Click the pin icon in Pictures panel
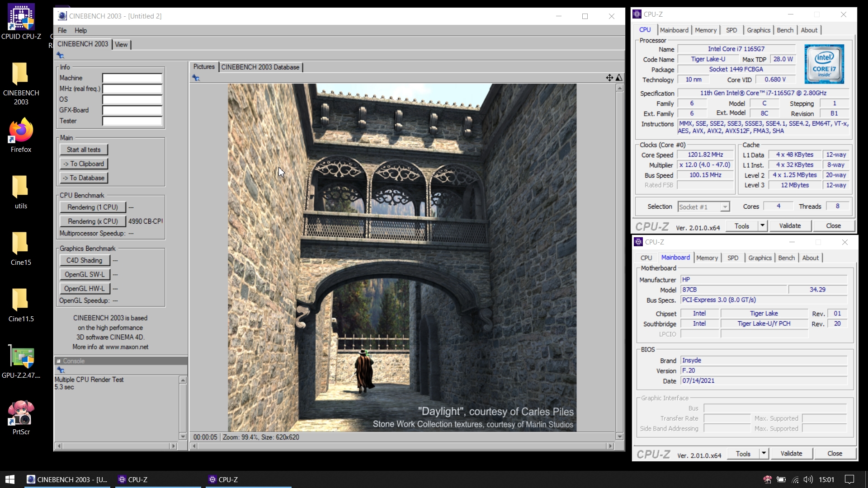The height and width of the screenshot is (488, 868). pyautogui.click(x=196, y=78)
